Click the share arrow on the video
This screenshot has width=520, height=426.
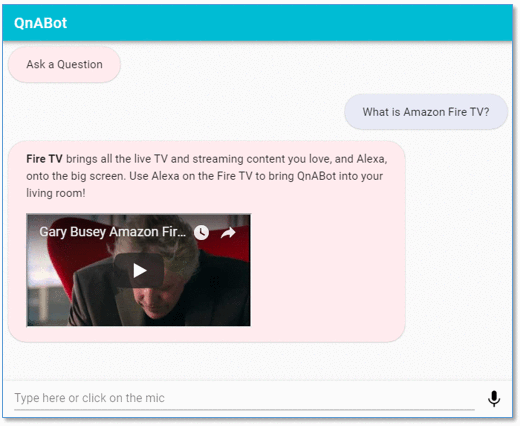tap(228, 233)
